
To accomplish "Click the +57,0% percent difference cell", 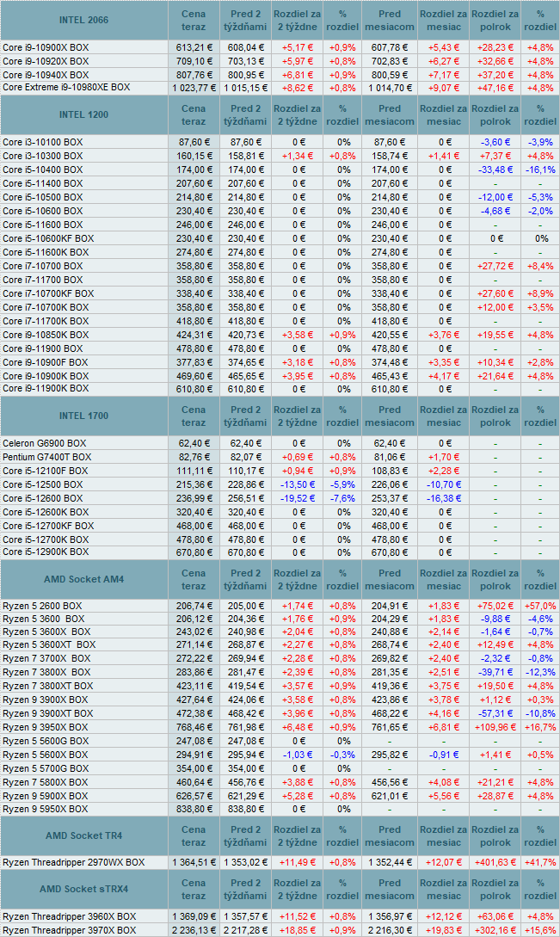I will click(x=540, y=606).
